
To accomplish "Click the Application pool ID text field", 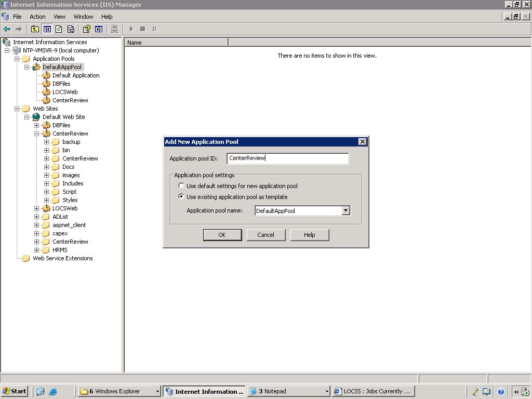I will click(x=287, y=158).
